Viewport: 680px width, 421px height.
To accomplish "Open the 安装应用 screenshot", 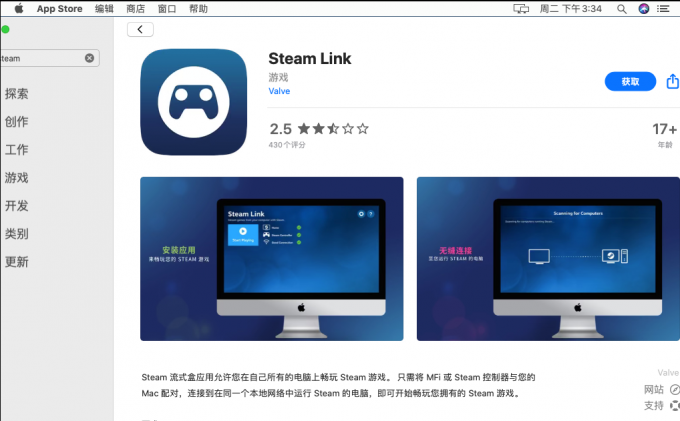I will (271, 258).
